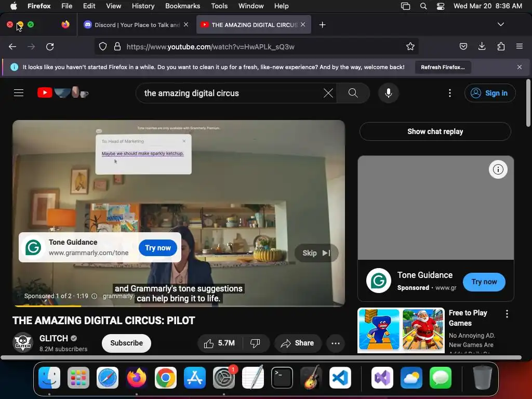
Task: Click Try now on the video ad overlay
Action: pyautogui.click(x=158, y=248)
